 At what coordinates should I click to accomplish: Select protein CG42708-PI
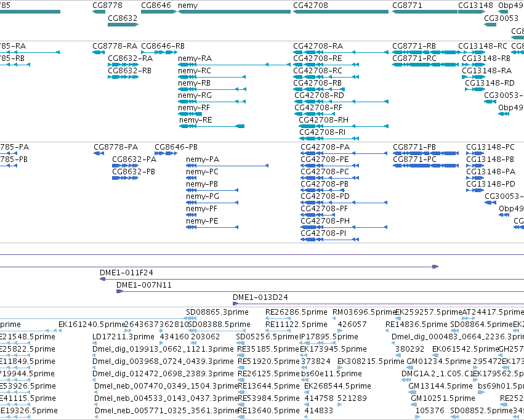(x=323, y=233)
